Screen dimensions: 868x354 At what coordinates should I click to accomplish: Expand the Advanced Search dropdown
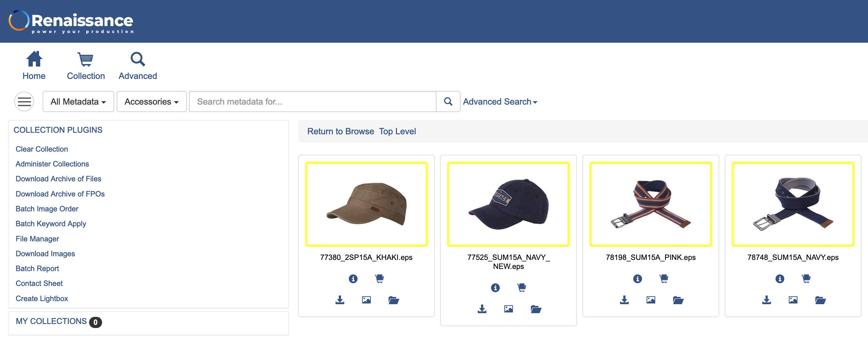tap(500, 101)
